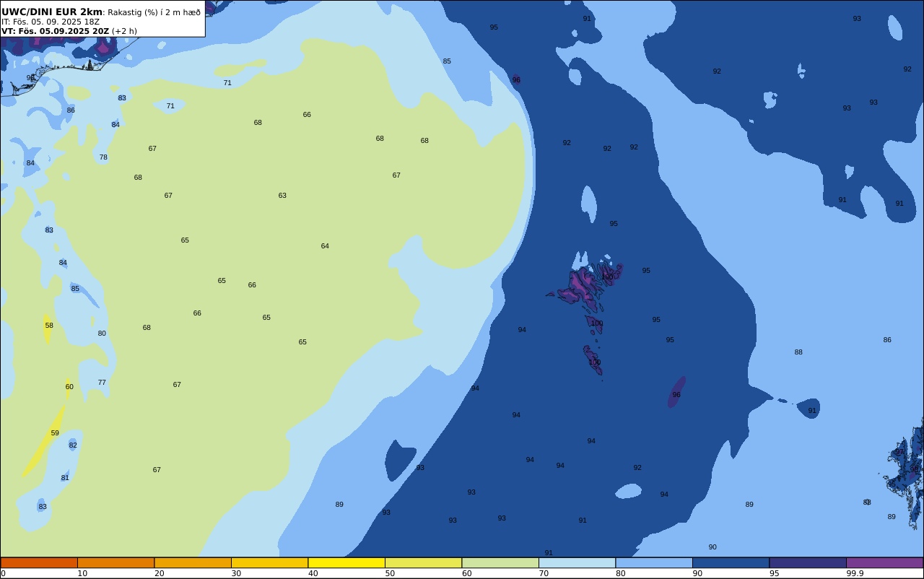Image resolution: width=924 pixels, height=579 pixels.
Task: Click the "20" legend tick label
Action: coord(159,573)
